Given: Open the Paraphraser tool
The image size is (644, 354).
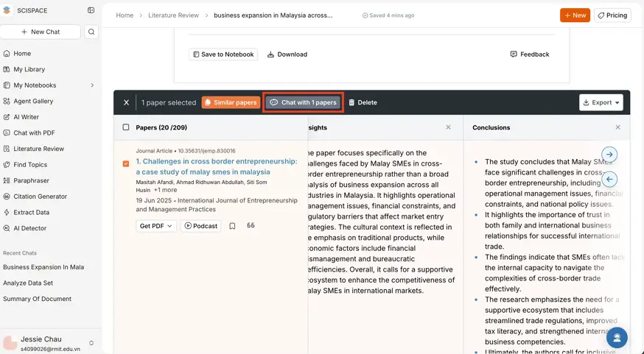Looking at the screenshot, I should 31,180.
